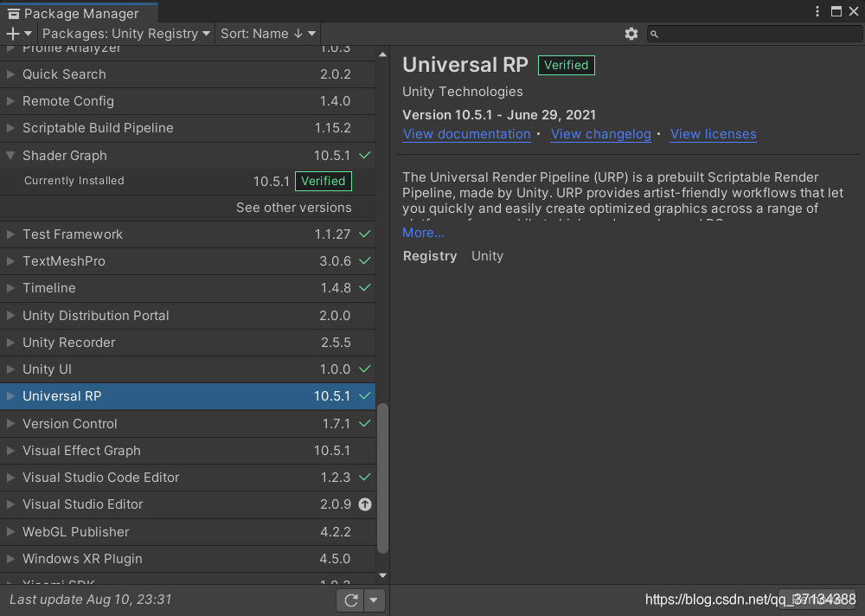Open the dropdown next to the add button

(x=29, y=34)
